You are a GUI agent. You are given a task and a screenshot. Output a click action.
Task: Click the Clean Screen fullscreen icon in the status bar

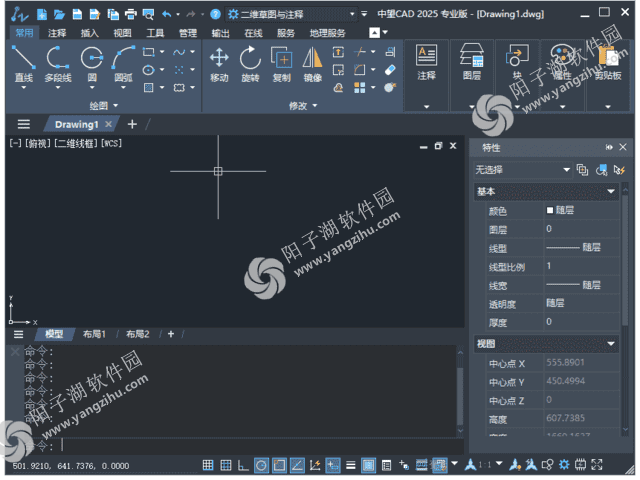coord(597,464)
